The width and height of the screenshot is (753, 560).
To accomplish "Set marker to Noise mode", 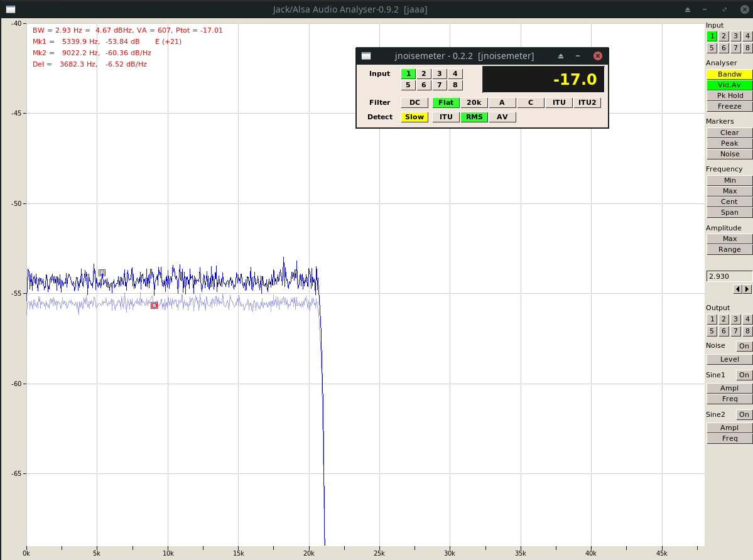I will coord(730,154).
